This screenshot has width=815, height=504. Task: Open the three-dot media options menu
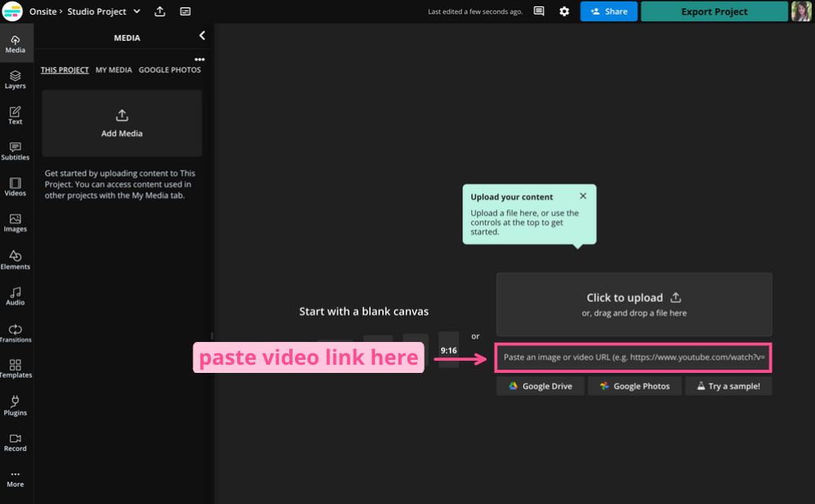(x=200, y=59)
